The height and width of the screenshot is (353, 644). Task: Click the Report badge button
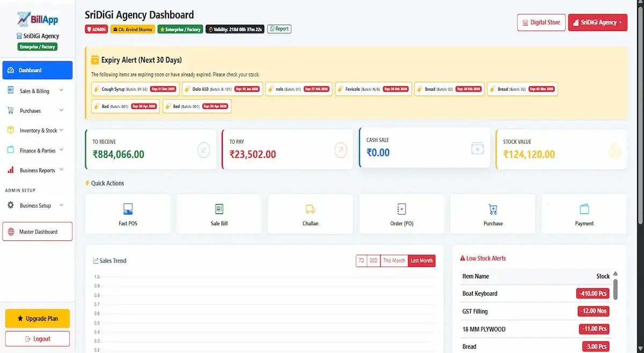click(x=279, y=29)
